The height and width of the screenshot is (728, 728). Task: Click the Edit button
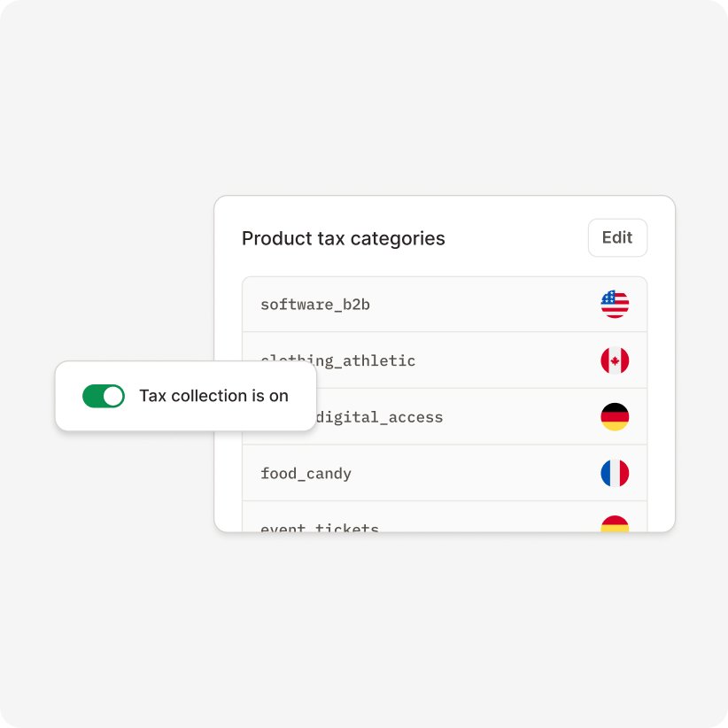(617, 237)
